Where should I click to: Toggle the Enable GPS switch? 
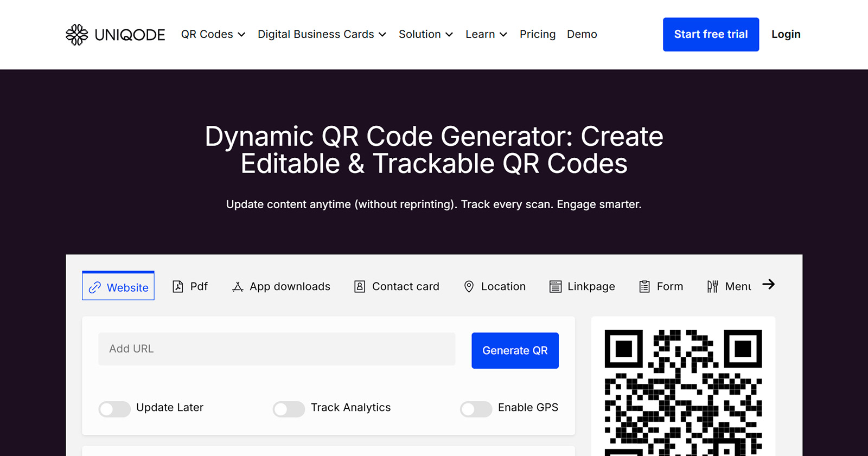[x=476, y=409]
